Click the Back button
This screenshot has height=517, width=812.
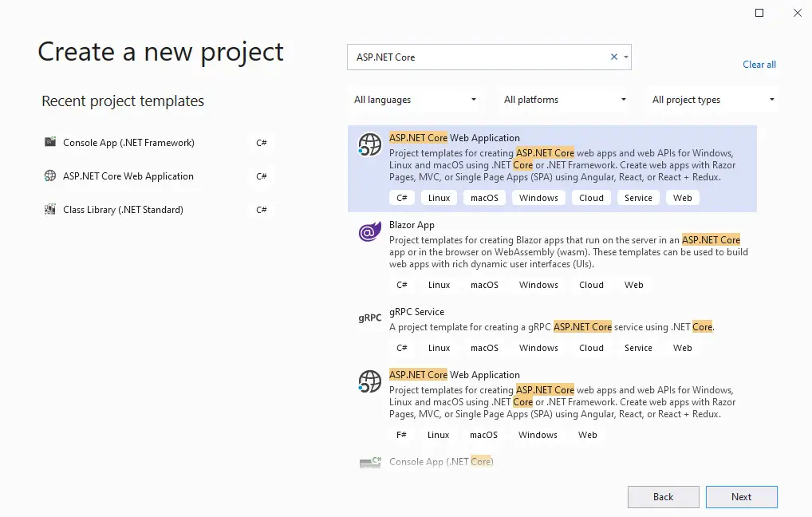[x=664, y=497]
